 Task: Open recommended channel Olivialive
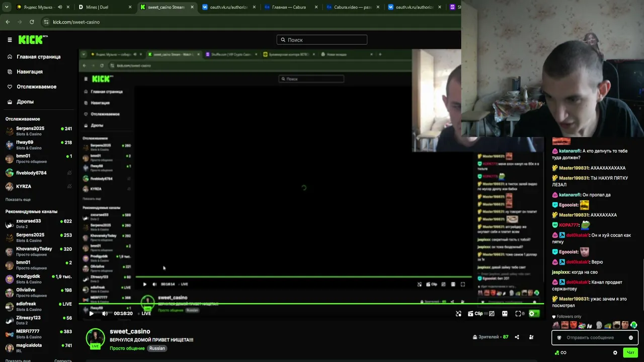(x=38, y=293)
